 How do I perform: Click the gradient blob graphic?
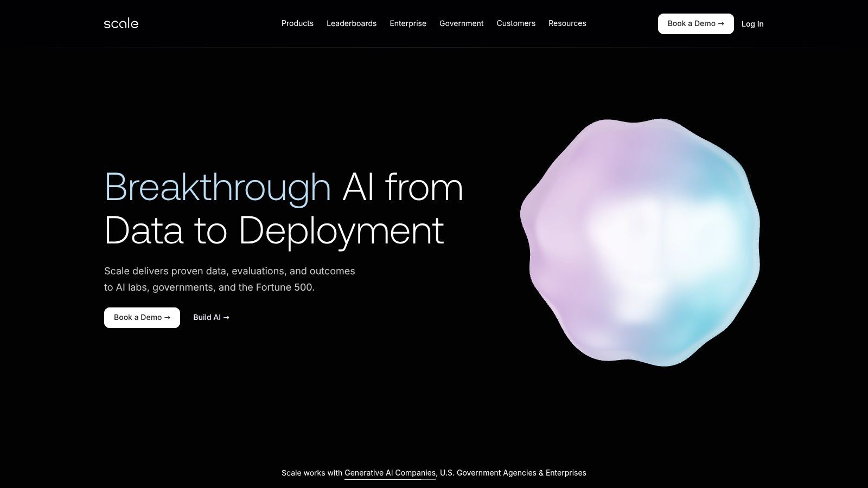coord(640,242)
